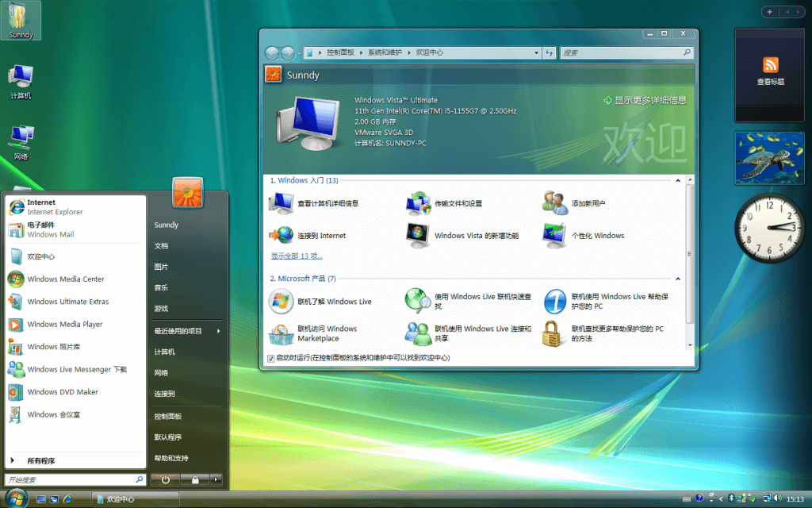Click the Sunndy folder desktop icon
This screenshot has width=812, height=508.
tap(21, 21)
